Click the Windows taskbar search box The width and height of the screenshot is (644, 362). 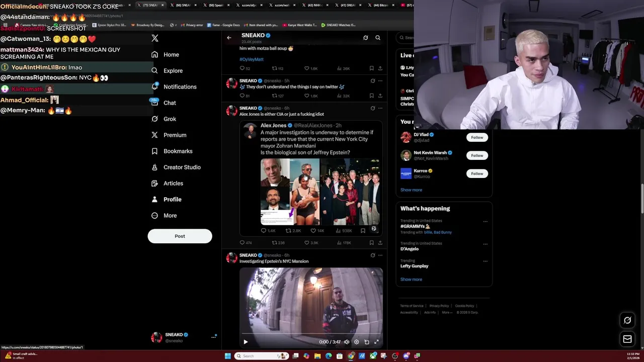261,356
